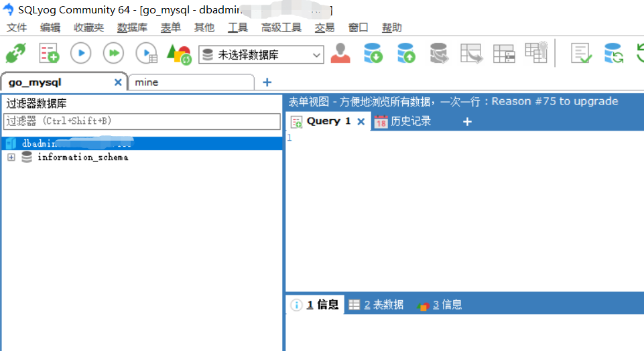Expand the information_schema database
644x351 pixels.
(11, 157)
